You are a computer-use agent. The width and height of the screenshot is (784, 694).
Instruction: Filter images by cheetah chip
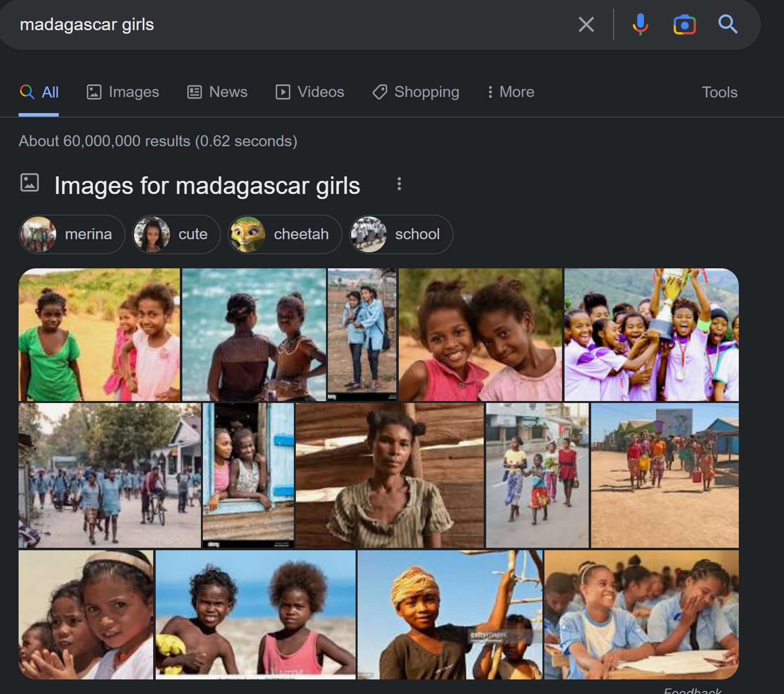click(285, 234)
